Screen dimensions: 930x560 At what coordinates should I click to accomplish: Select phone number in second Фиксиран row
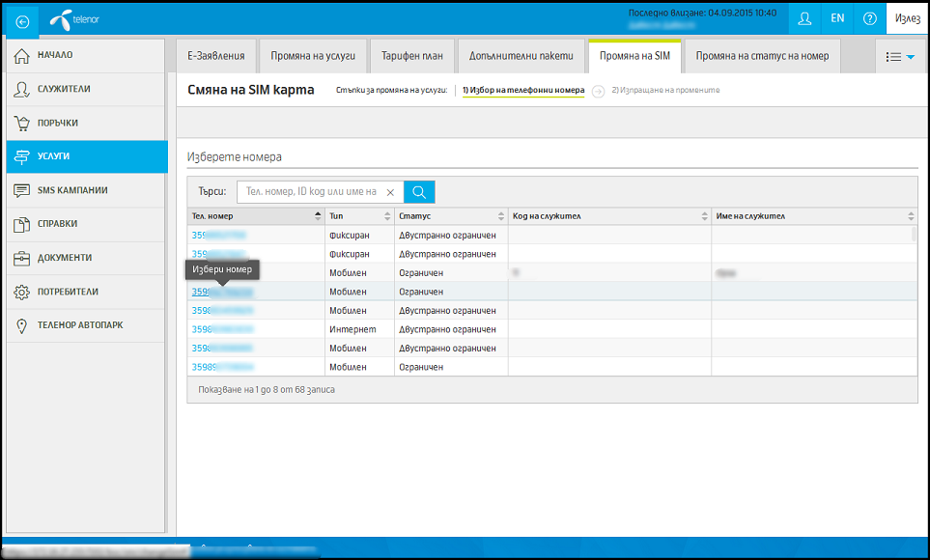pos(218,255)
